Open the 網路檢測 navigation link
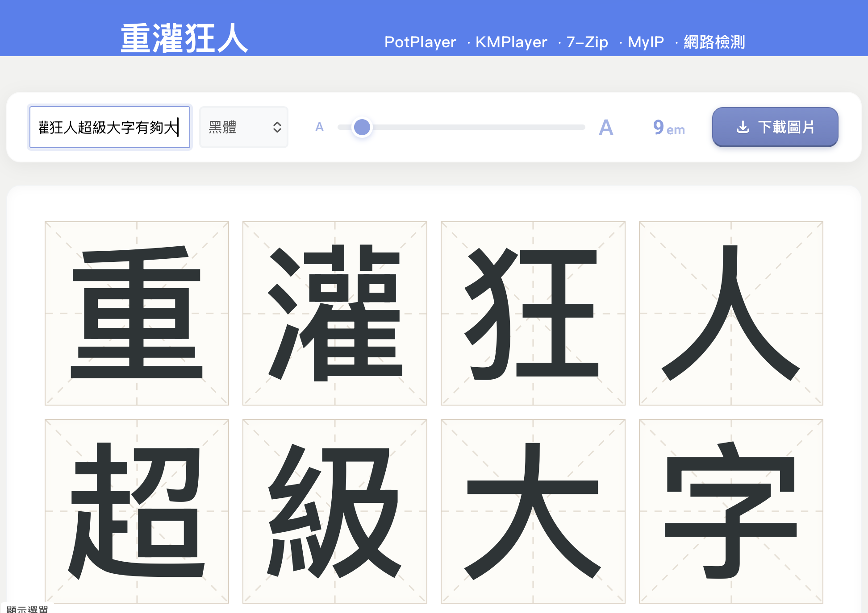Viewport: 868px width, 613px height. [714, 42]
